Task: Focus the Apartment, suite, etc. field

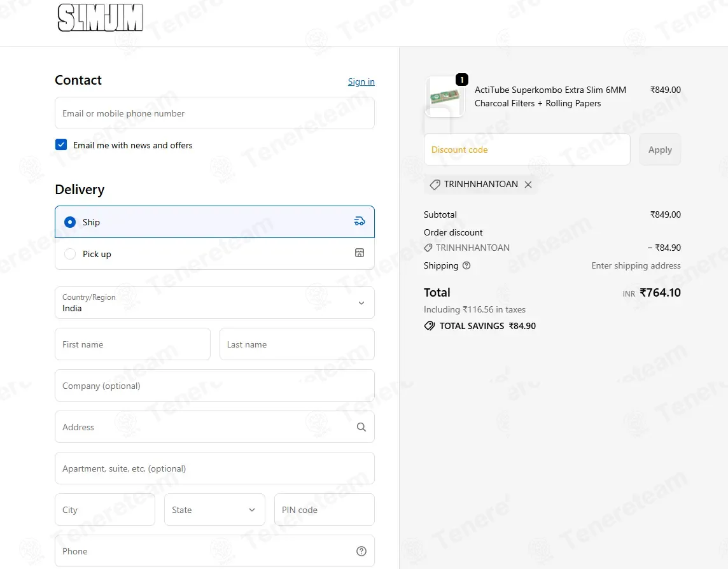Action: pyautogui.click(x=214, y=468)
